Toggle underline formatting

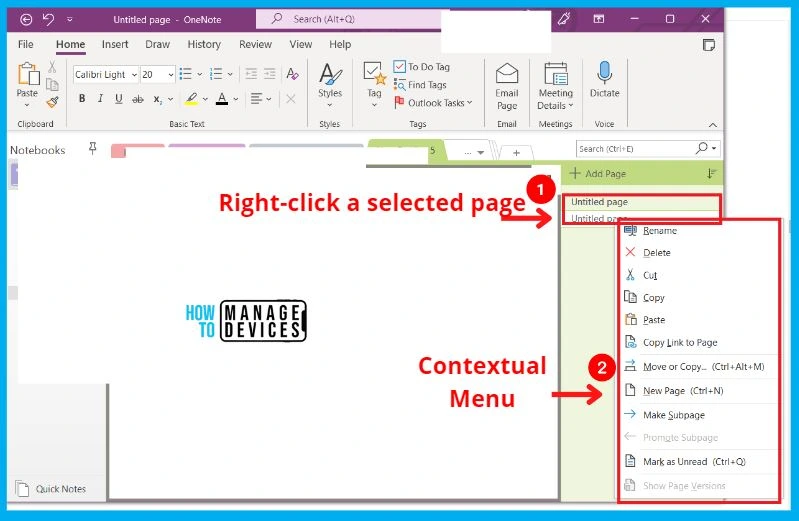pos(119,98)
